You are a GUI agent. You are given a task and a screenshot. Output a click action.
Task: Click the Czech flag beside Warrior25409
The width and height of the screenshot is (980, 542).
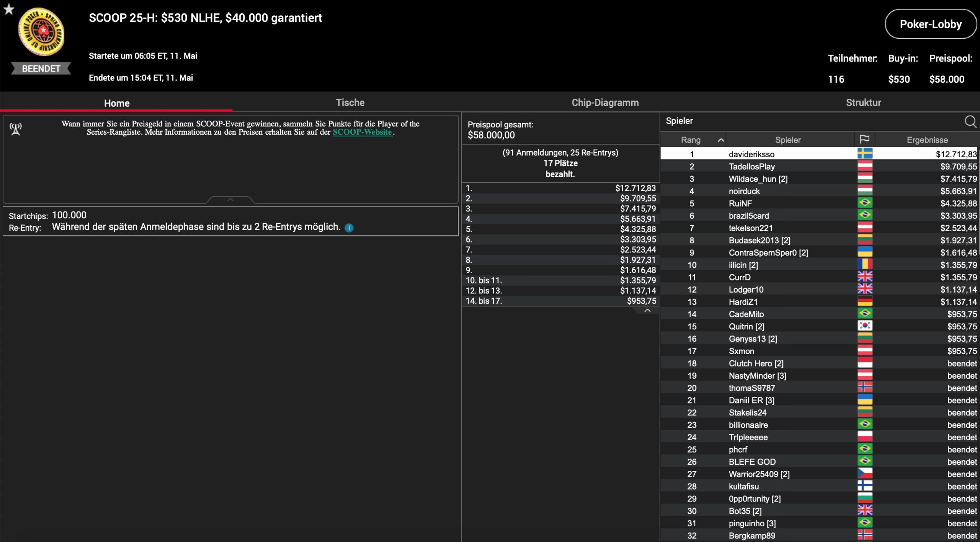[865, 474]
